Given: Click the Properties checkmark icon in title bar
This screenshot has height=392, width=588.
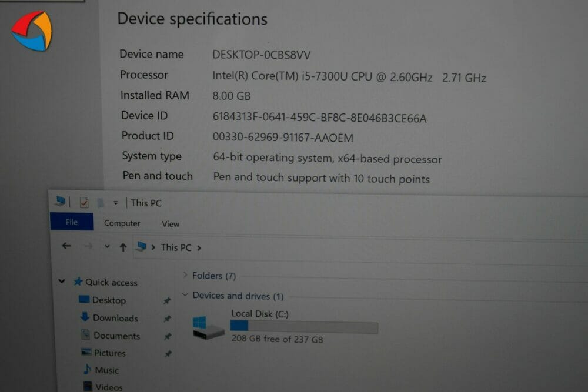Looking at the screenshot, I should click(x=84, y=203).
